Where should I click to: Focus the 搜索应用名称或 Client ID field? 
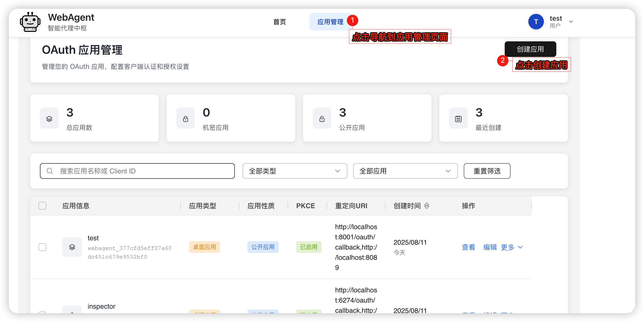coord(137,171)
